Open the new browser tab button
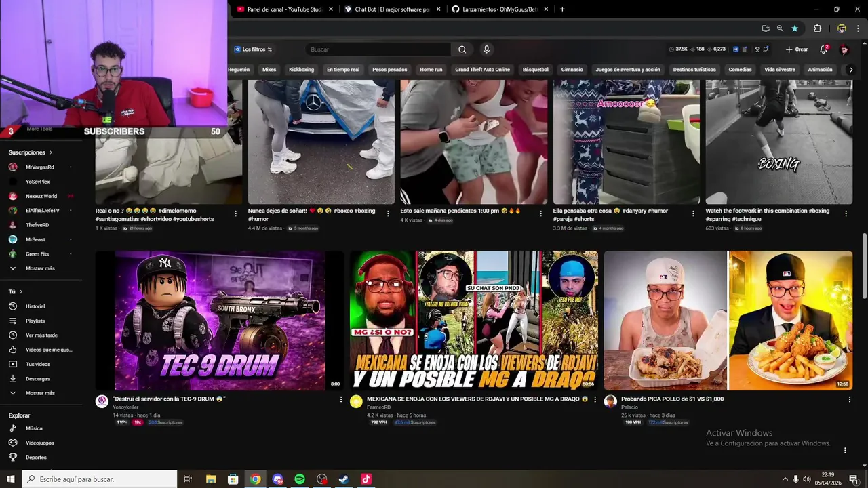Viewport: 868px width, 488px height. coord(562,9)
